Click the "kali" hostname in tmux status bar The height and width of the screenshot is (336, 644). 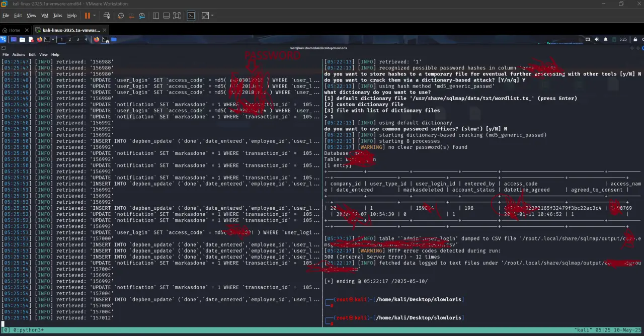pyautogui.click(x=583, y=330)
